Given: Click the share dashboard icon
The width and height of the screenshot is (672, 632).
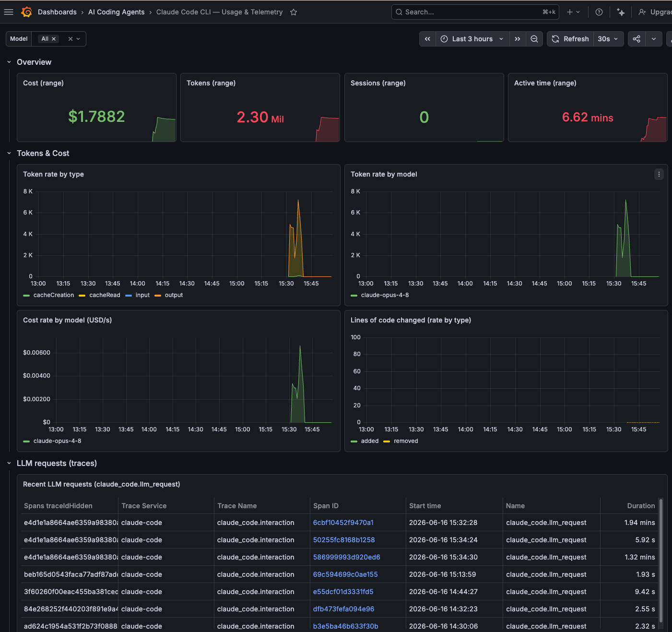Looking at the screenshot, I should (637, 39).
